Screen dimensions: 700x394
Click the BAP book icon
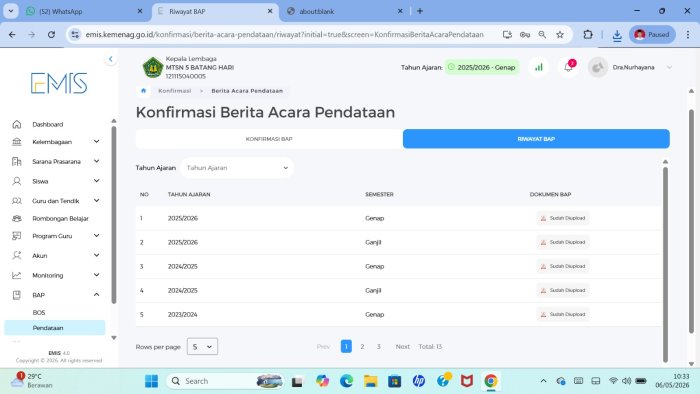[x=17, y=295]
